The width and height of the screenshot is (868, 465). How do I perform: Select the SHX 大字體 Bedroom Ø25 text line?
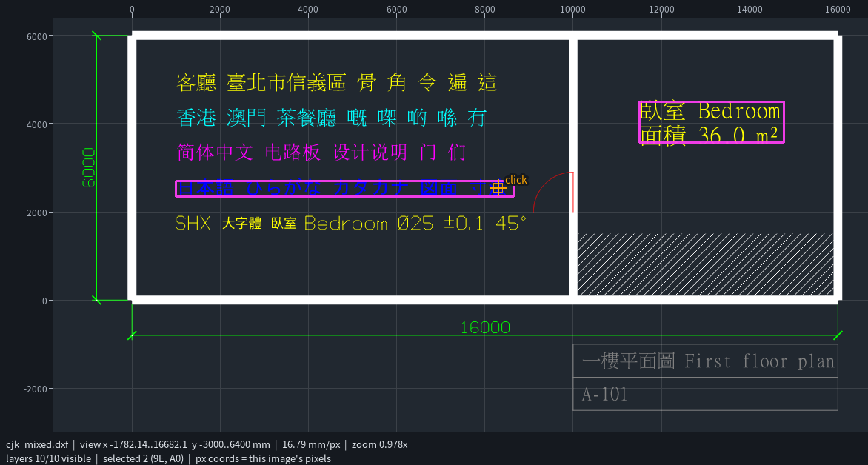click(x=351, y=223)
